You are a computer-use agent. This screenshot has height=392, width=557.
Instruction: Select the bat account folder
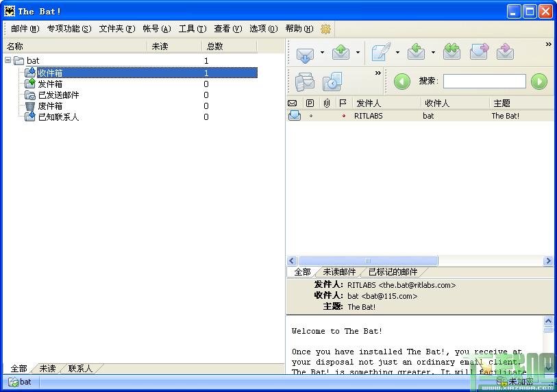click(x=33, y=61)
